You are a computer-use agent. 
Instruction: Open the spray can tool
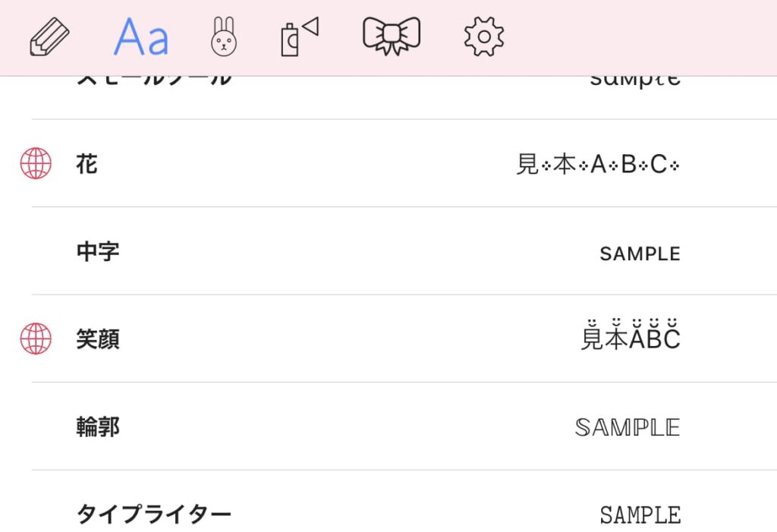(300, 36)
